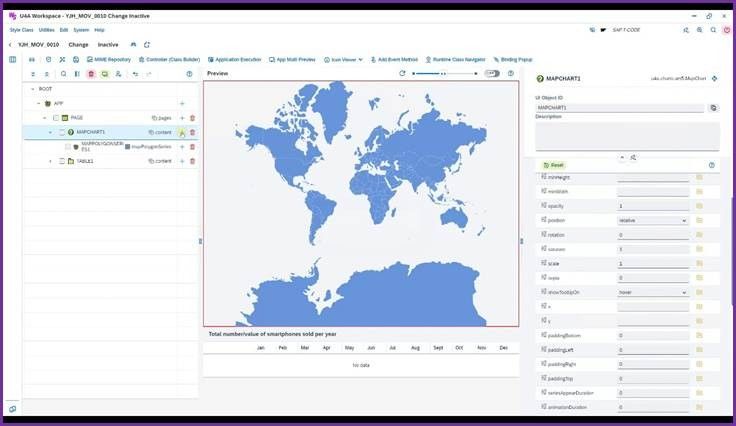Image resolution: width=736 pixels, height=426 pixels.
Task: Click the help icon in the Preview header
Action: point(511,73)
